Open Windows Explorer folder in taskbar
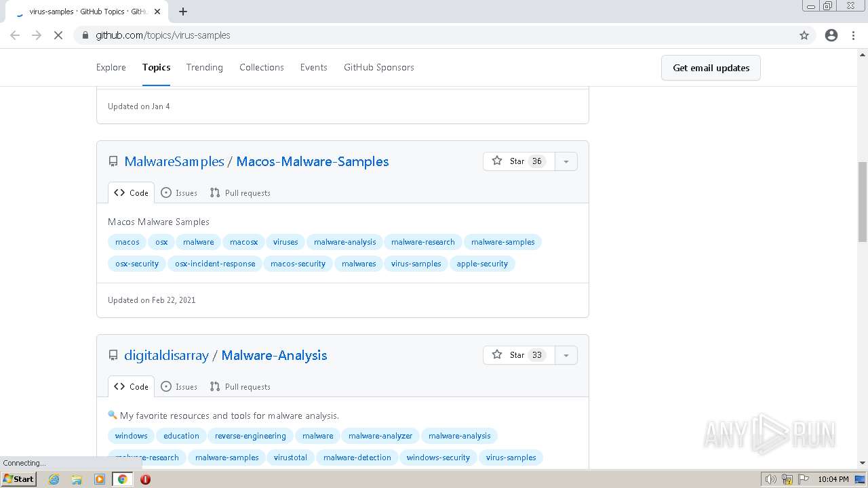Viewport: 868px width, 488px height. click(x=77, y=479)
